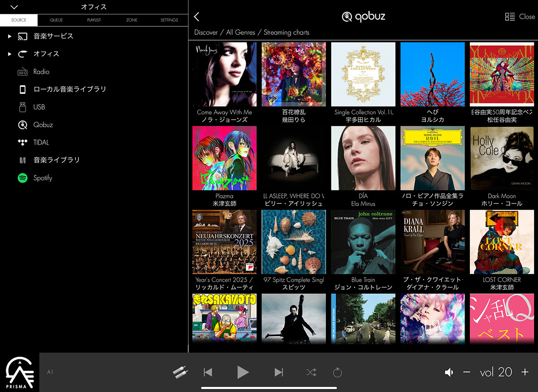This screenshot has width=538, height=392.
Task: Click the 宇多田ヒカル artist name
Action: pyautogui.click(x=363, y=120)
